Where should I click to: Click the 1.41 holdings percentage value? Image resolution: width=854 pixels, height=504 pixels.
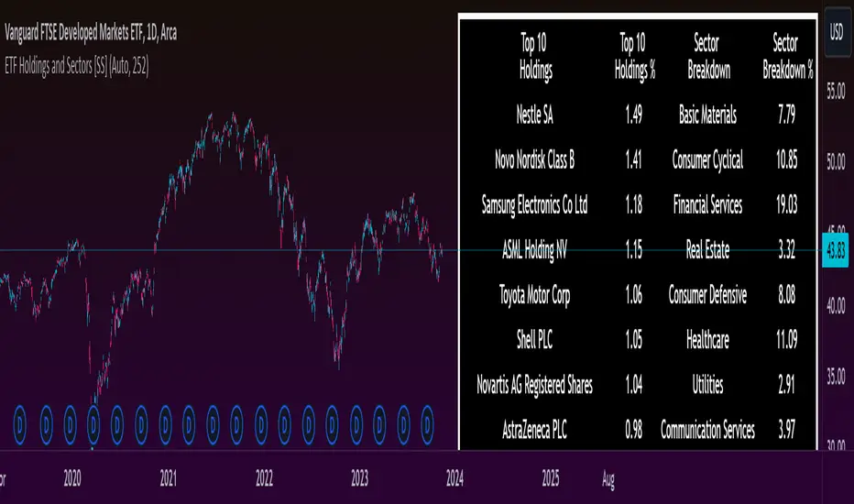[633, 160]
